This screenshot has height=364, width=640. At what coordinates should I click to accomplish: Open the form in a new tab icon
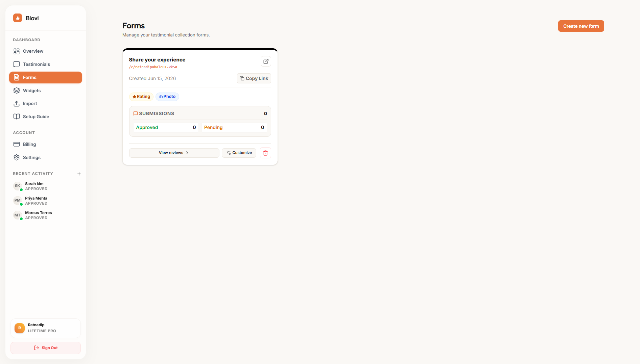point(266,61)
